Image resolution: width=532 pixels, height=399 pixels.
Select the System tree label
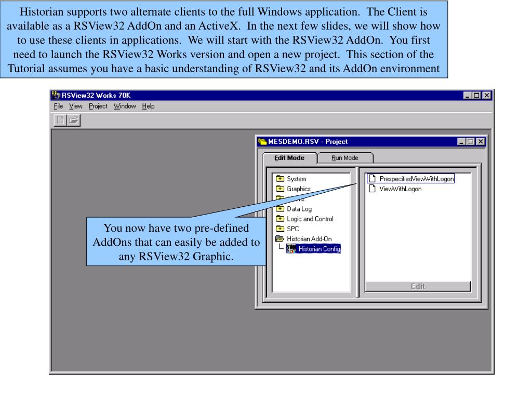[297, 179]
